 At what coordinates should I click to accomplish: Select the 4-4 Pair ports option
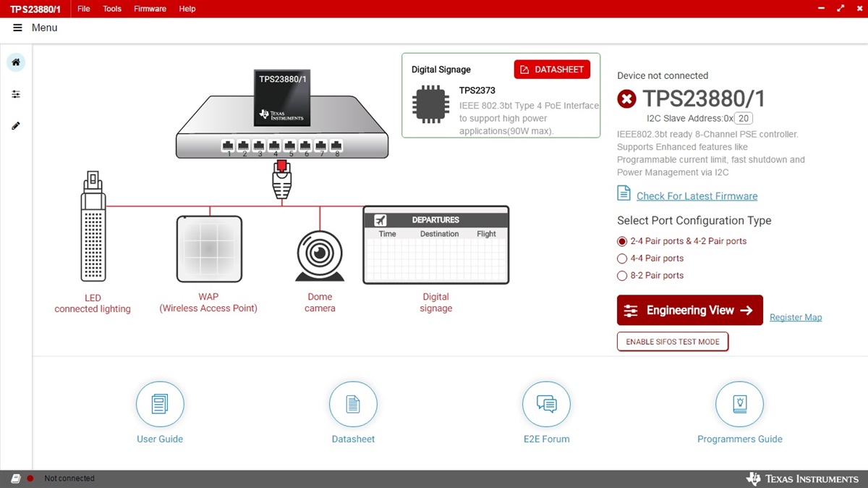622,258
